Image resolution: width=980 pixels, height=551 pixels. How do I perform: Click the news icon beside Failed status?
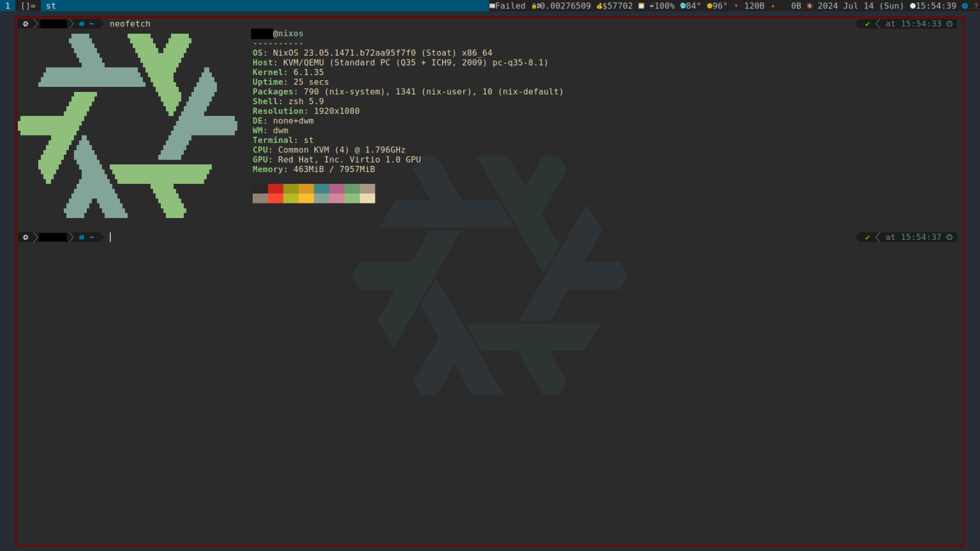(x=492, y=6)
